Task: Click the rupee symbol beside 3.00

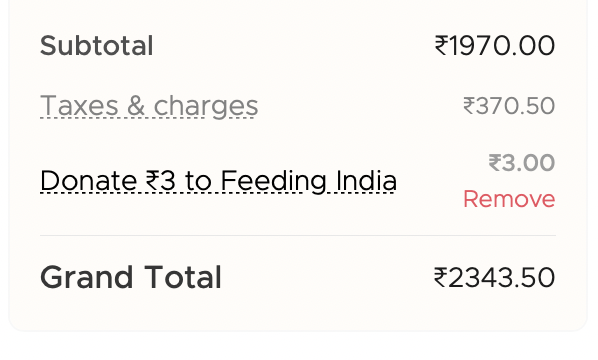Action: (495, 163)
